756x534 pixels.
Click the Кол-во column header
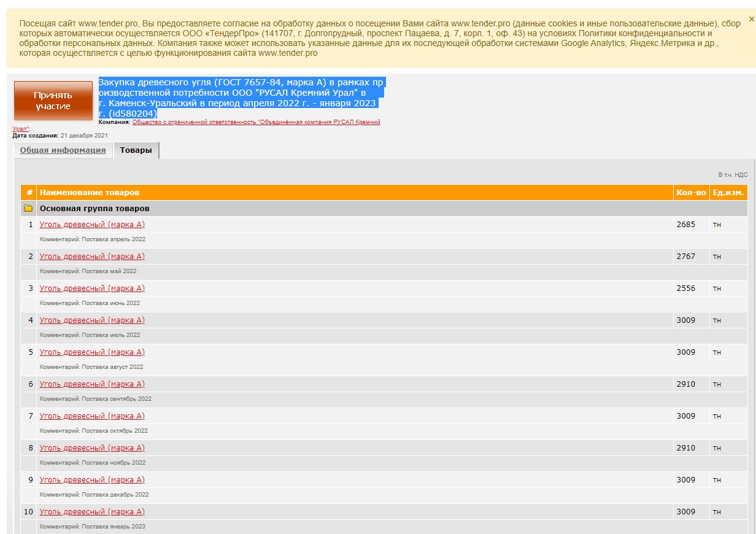691,193
